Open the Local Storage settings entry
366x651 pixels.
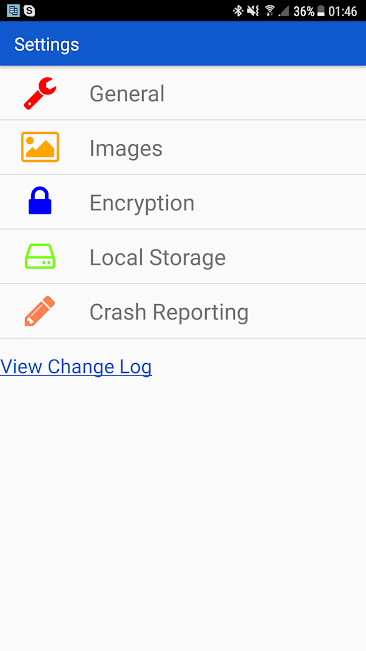click(x=183, y=257)
